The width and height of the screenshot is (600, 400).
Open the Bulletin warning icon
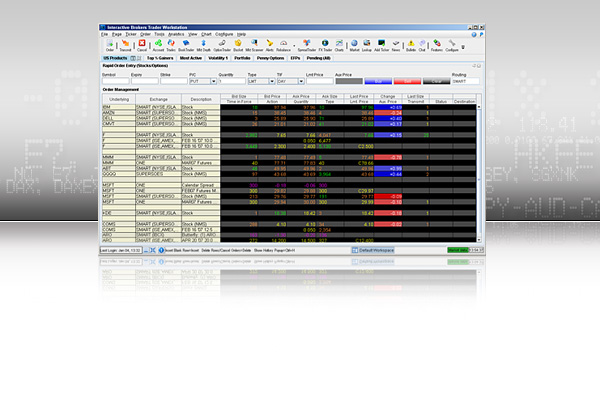click(x=411, y=45)
